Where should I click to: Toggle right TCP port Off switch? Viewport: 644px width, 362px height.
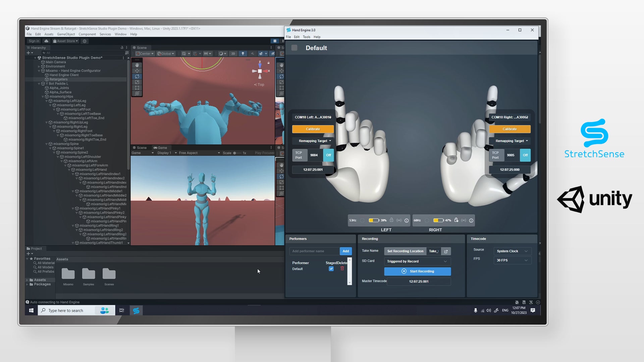525,155
